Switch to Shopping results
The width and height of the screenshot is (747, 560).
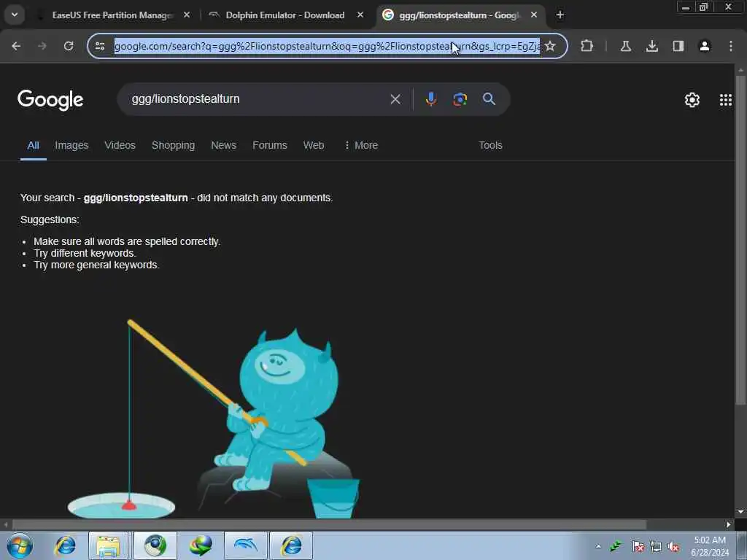[173, 145]
